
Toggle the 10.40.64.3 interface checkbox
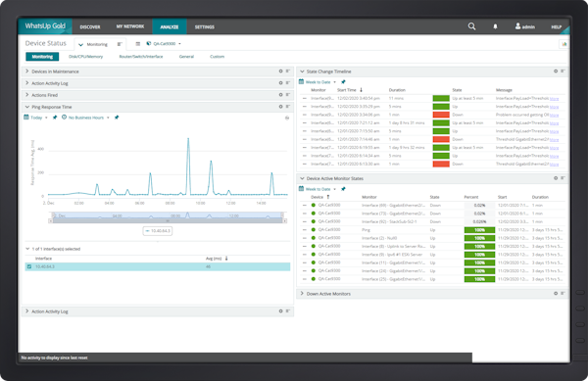coord(29,266)
